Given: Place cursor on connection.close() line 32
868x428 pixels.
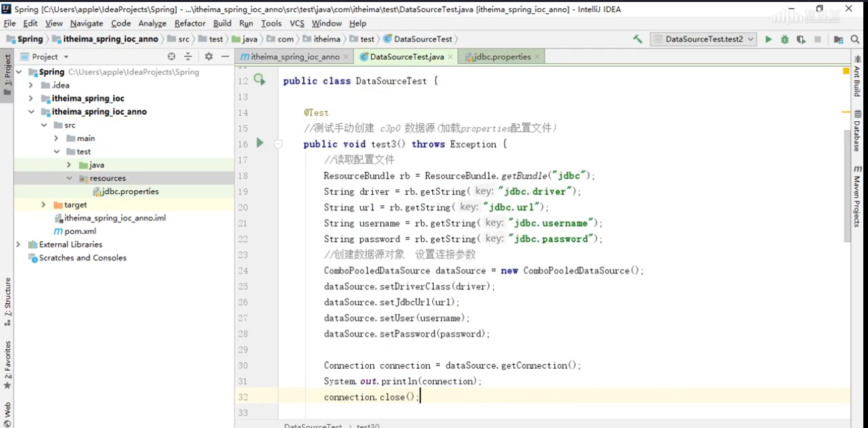Looking at the screenshot, I should [x=372, y=397].
